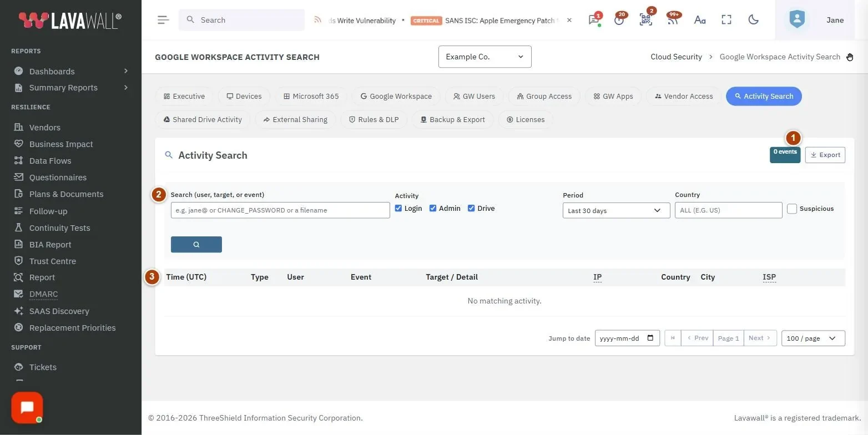Open the font size Aa icon
The width and height of the screenshot is (868, 435).
pyautogui.click(x=700, y=20)
